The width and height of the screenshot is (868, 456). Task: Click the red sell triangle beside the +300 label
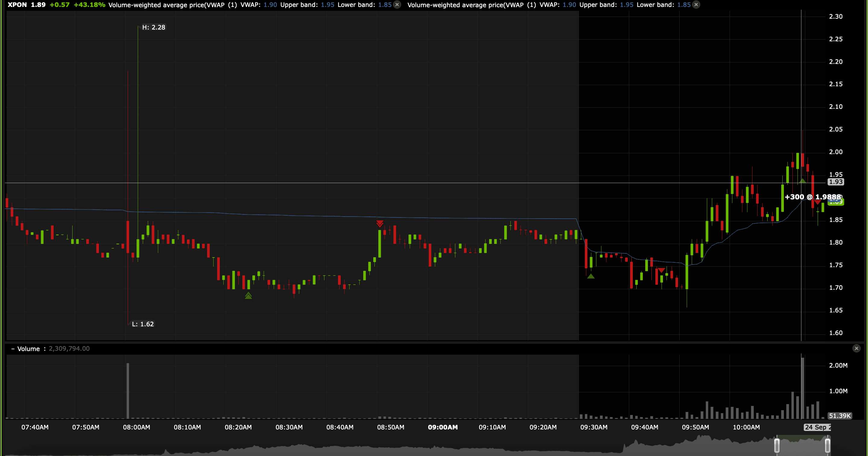coord(817,202)
